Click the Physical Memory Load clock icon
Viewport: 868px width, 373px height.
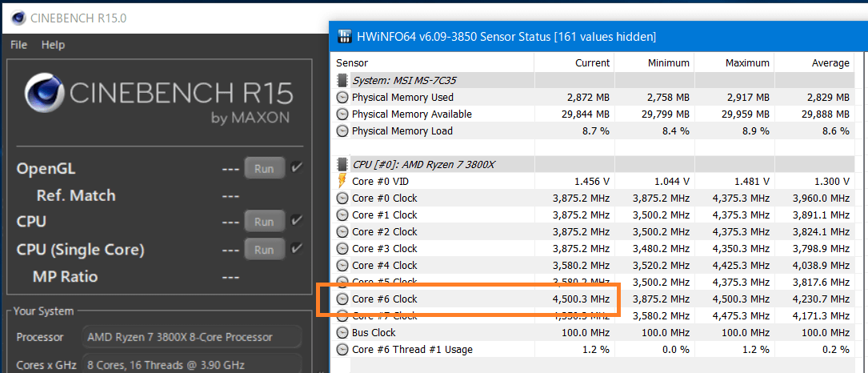point(342,131)
